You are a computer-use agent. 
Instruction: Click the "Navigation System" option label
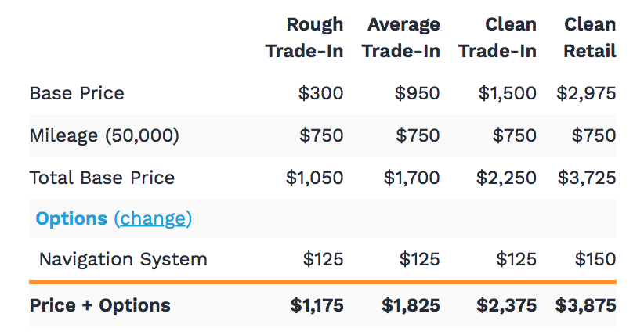click(x=123, y=259)
